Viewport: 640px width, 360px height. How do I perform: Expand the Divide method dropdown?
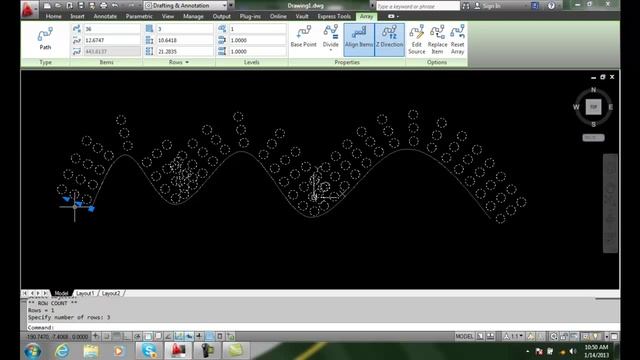tap(331, 50)
